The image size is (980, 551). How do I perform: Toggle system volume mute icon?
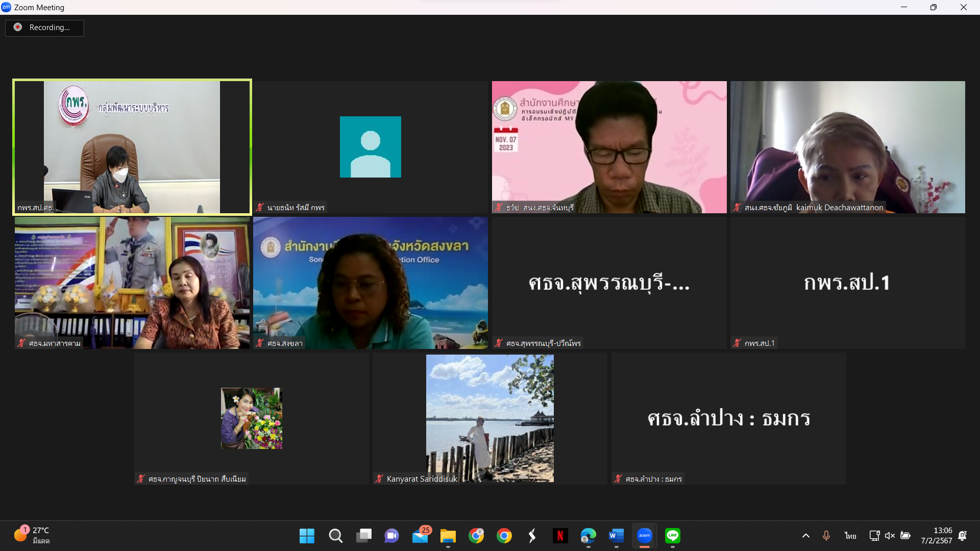pos(890,536)
